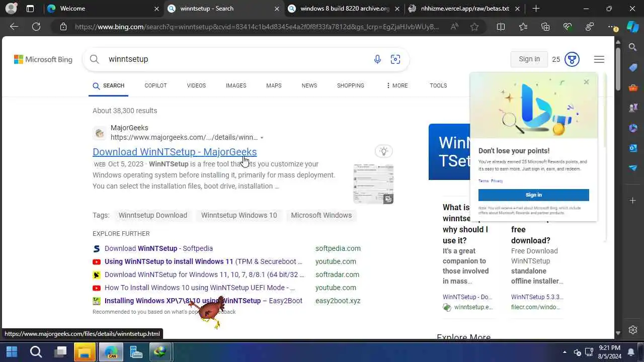Image resolution: width=644 pixels, height=362 pixels.
Task: Open Favorites list icon
Action: click(x=523, y=27)
